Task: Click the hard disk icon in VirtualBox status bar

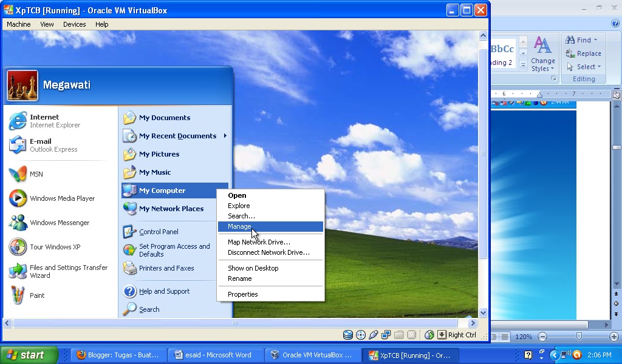Action: [348, 334]
